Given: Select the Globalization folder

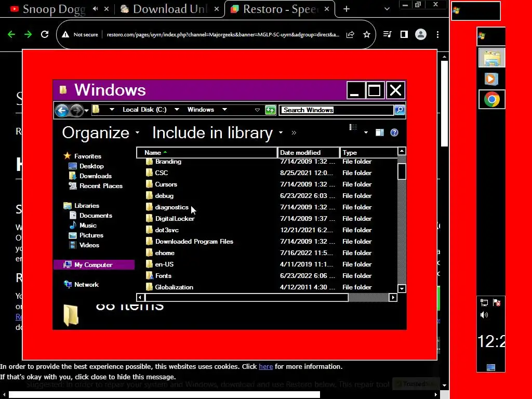Looking at the screenshot, I should click(x=169, y=287).
